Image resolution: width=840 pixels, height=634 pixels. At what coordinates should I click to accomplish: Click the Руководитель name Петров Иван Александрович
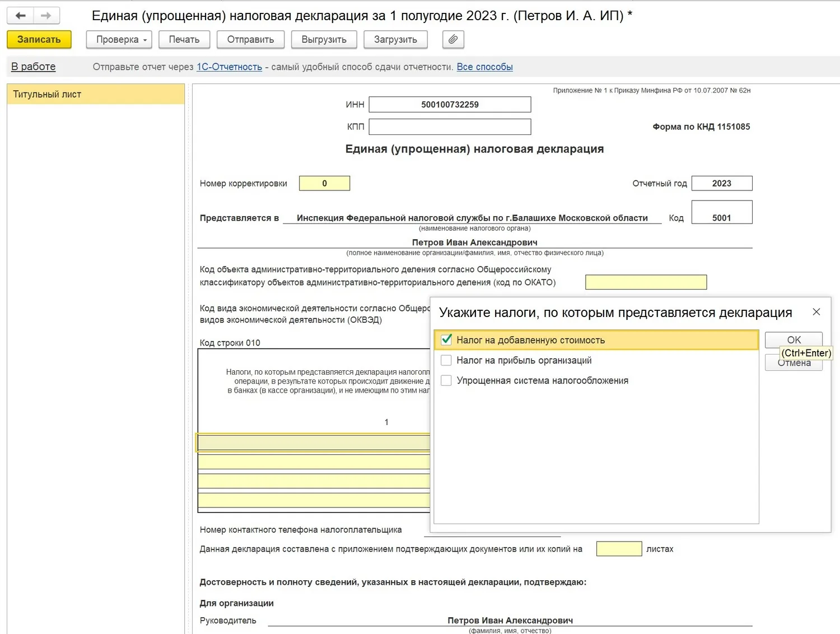click(510, 621)
